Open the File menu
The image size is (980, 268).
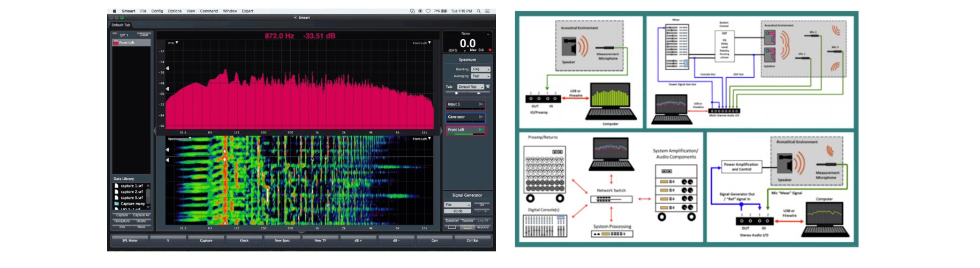click(x=144, y=11)
